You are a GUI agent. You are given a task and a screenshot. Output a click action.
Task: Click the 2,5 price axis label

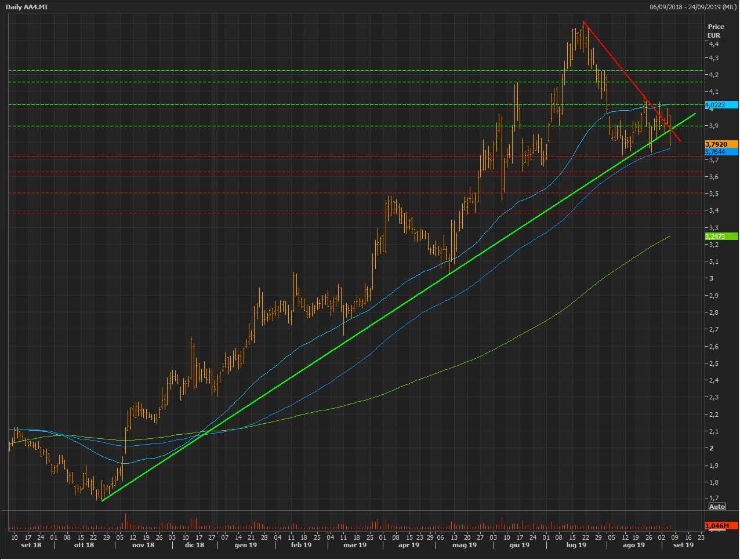pyautogui.click(x=713, y=363)
